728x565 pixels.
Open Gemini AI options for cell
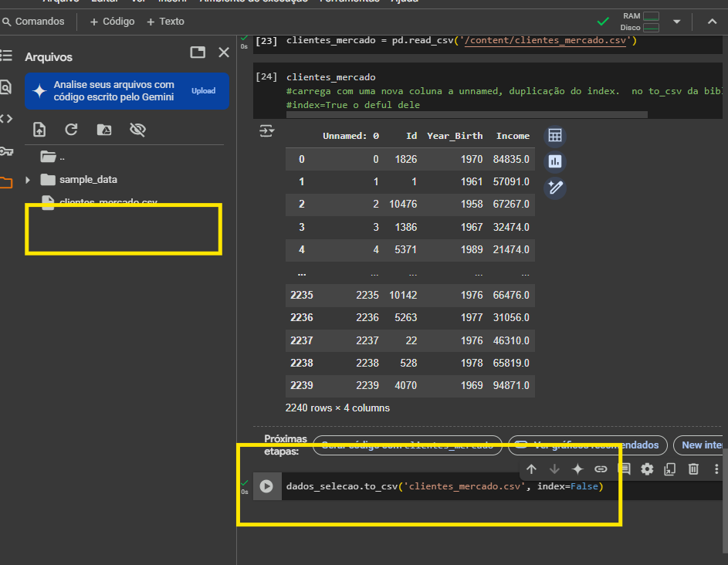577,469
